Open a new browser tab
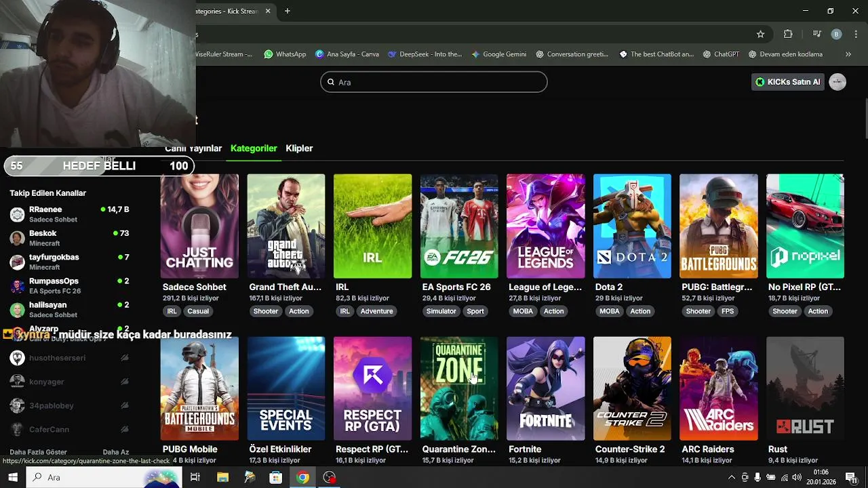Screen dimensions: 868x488 pos(288,11)
